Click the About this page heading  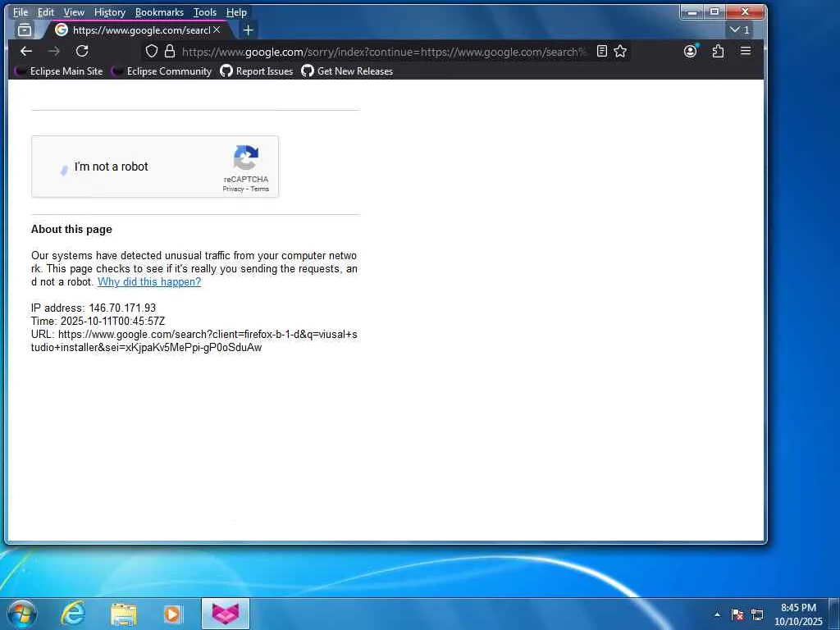click(71, 230)
